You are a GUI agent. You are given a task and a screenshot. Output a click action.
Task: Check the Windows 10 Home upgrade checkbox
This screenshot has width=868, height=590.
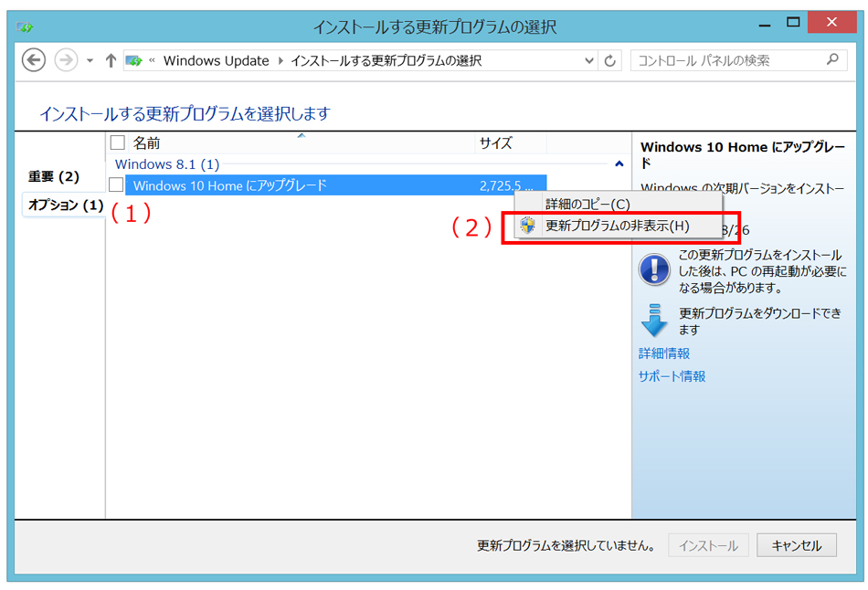(x=116, y=184)
